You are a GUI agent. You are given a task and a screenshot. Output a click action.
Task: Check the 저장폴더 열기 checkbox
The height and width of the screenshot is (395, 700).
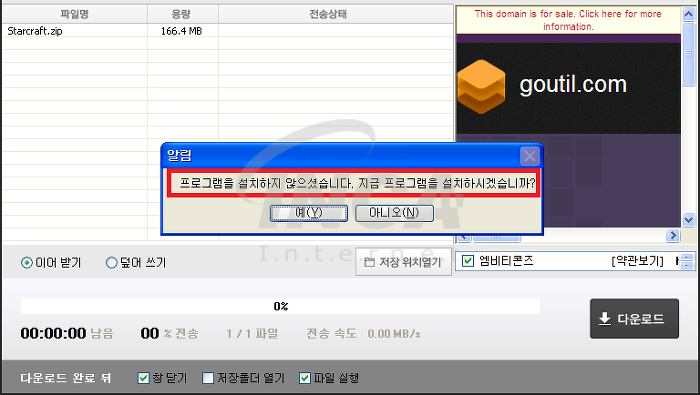pyautogui.click(x=208, y=378)
